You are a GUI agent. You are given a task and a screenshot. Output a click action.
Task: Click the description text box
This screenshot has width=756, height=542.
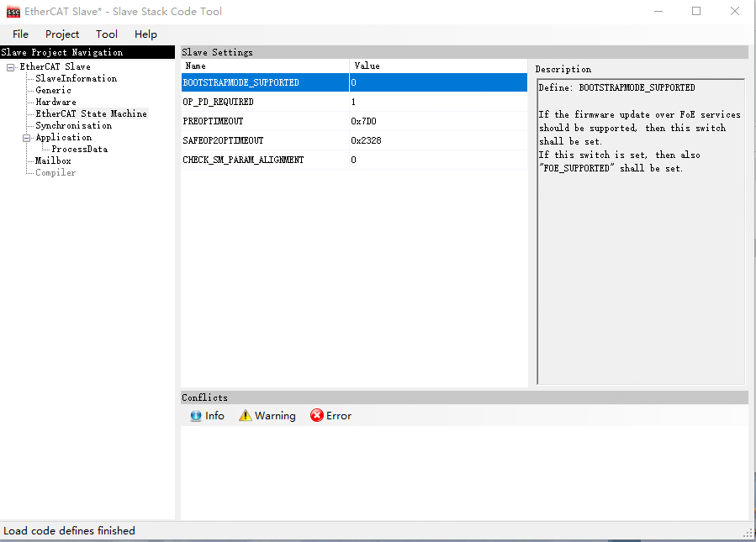click(x=641, y=231)
